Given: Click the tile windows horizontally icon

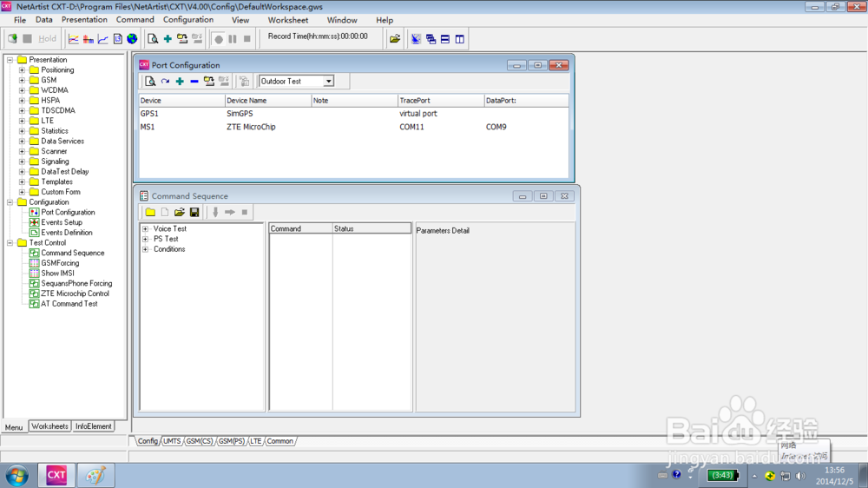Looking at the screenshot, I should pyautogui.click(x=445, y=39).
